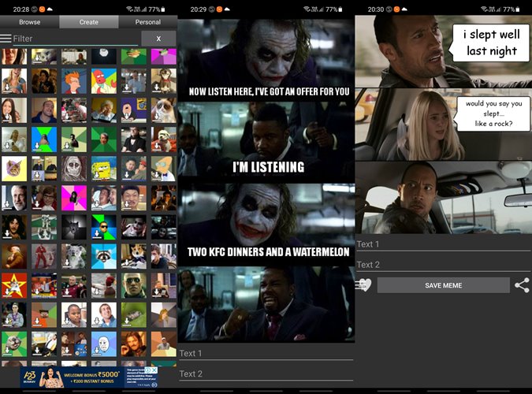Select the Kim Jong Un meme template
The height and width of the screenshot is (394, 532).
click(x=134, y=169)
